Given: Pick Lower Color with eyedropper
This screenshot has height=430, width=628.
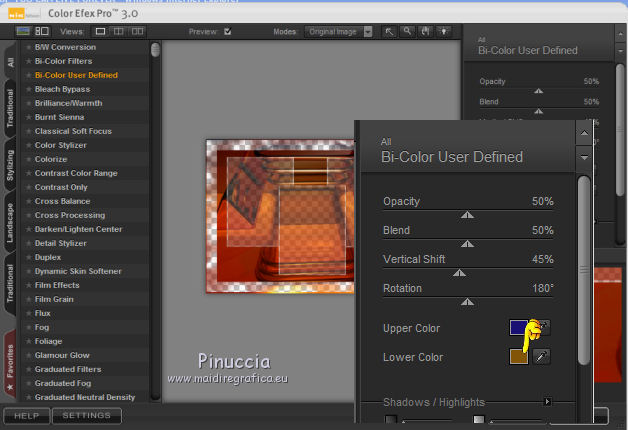Looking at the screenshot, I should (x=542, y=357).
